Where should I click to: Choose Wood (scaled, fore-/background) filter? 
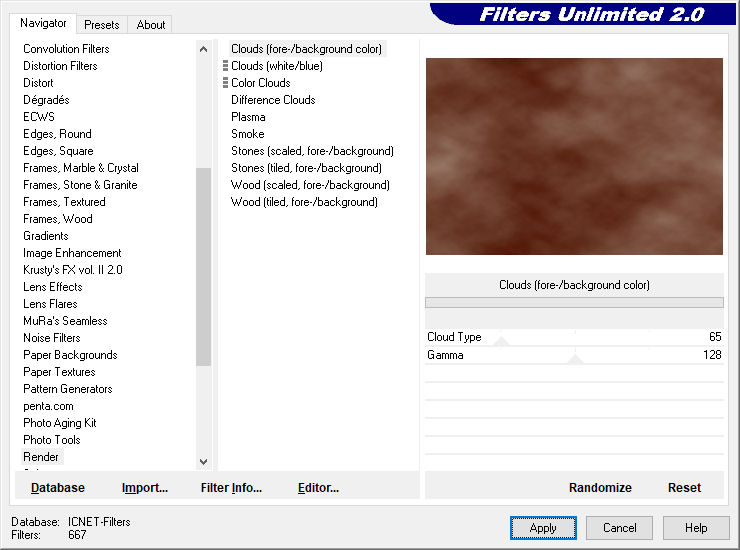point(310,185)
